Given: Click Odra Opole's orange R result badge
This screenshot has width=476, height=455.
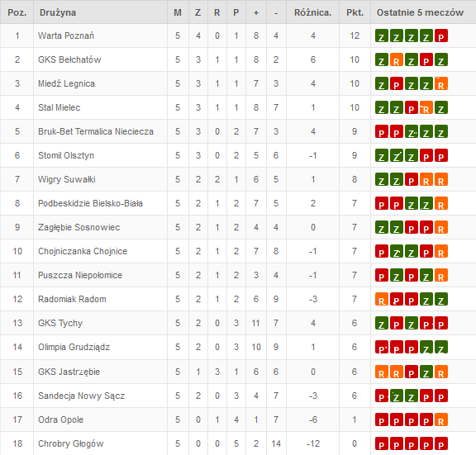Looking at the screenshot, I should point(441,419).
